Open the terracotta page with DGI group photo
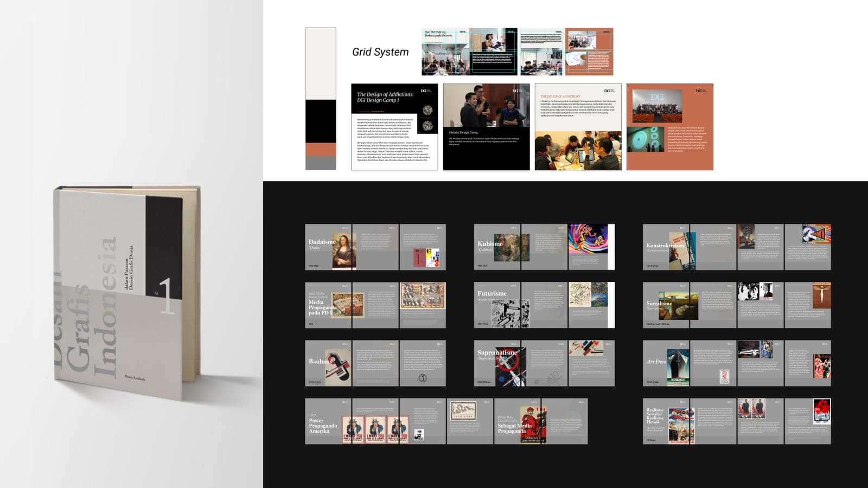This screenshot has height=488, width=868. [669, 127]
